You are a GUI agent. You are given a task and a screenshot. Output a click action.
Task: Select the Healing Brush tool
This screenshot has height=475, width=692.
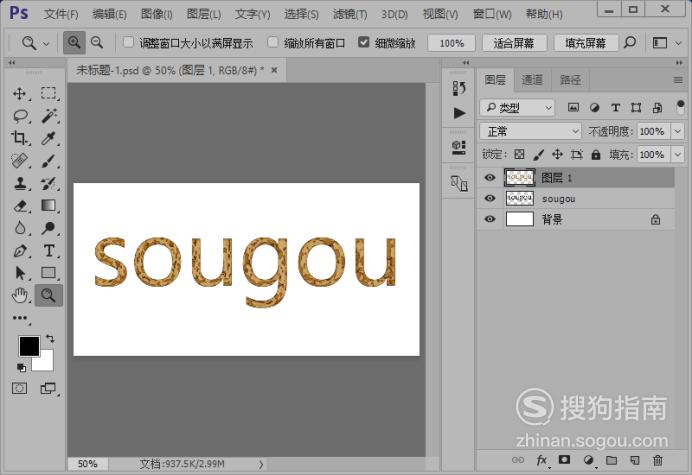pos(19,161)
